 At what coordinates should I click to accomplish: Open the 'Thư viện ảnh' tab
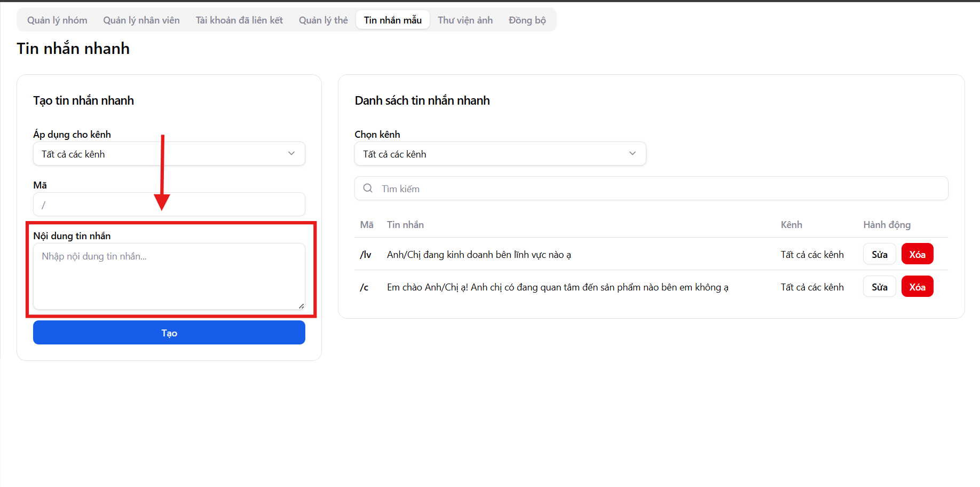coord(465,20)
